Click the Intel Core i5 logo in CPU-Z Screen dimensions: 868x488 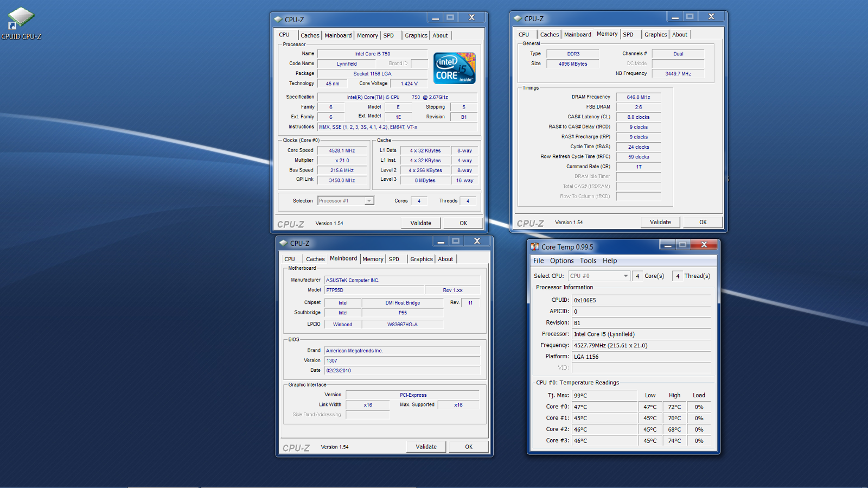pos(455,68)
